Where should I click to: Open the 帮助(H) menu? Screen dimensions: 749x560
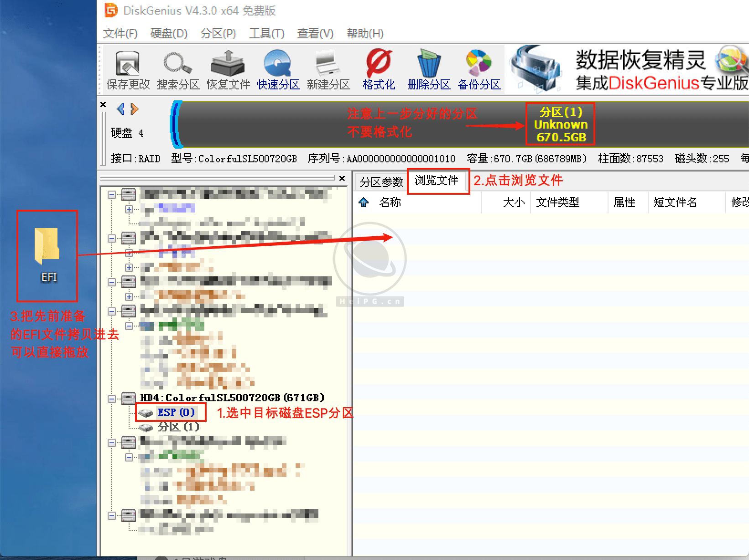(x=365, y=34)
